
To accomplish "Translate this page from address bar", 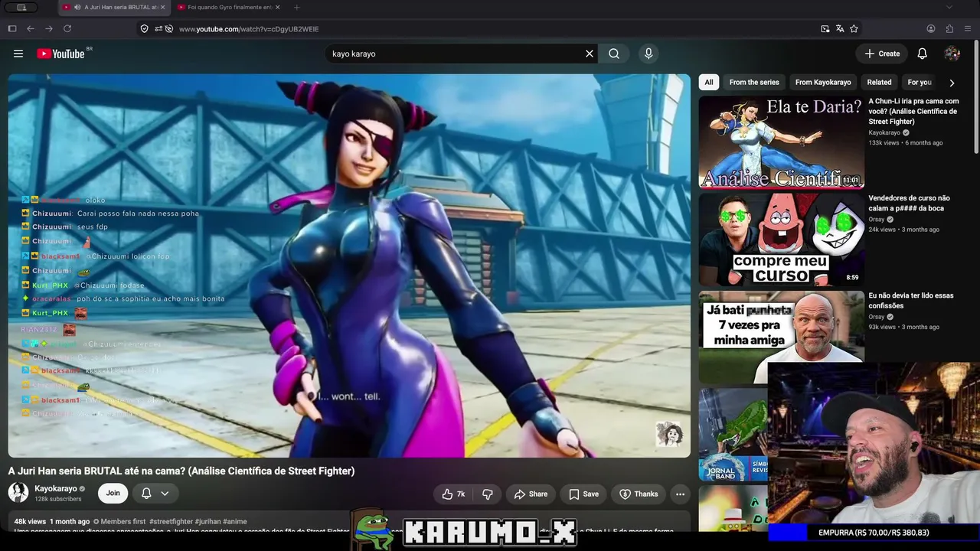I will [x=840, y=28].
